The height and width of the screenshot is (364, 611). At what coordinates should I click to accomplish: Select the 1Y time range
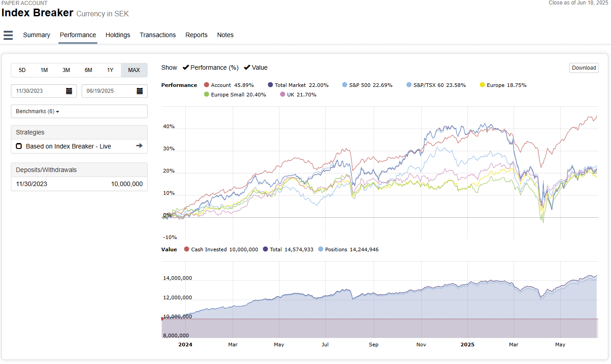point(110,70)
